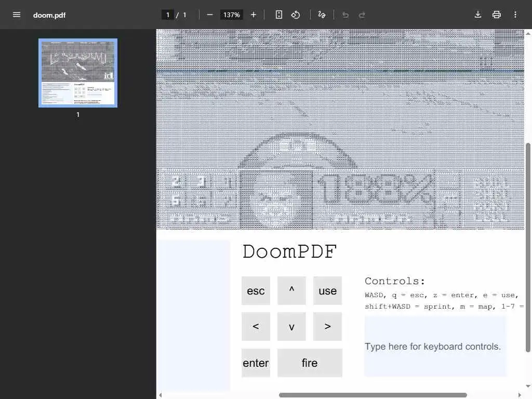Viewport: 532px width, 399px height.
Task: Click the scroll right arrow
Action: coord(520,395)
